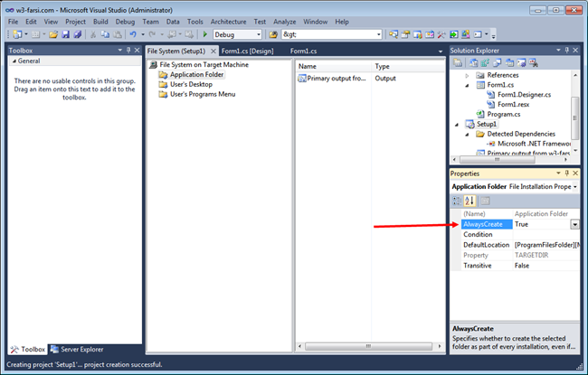Click the file list horizontal scrollbar
Viewport: 588px width, 375px height.
pos(369,346)
